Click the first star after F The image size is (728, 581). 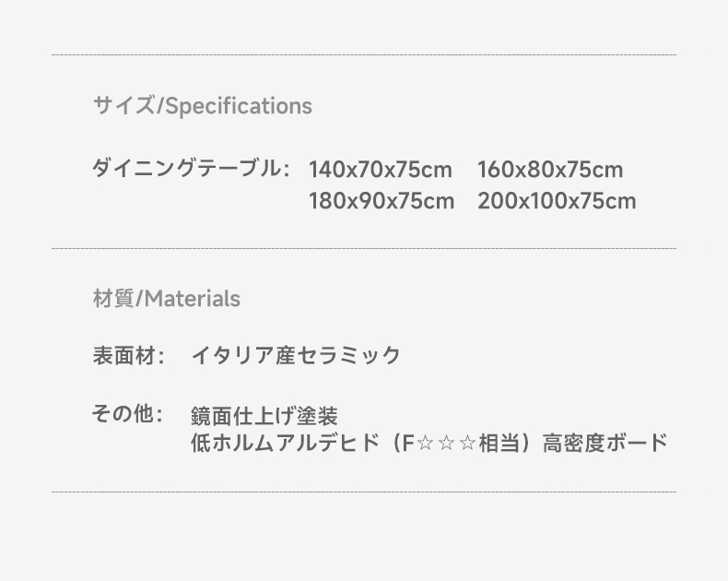click(424, 444)
